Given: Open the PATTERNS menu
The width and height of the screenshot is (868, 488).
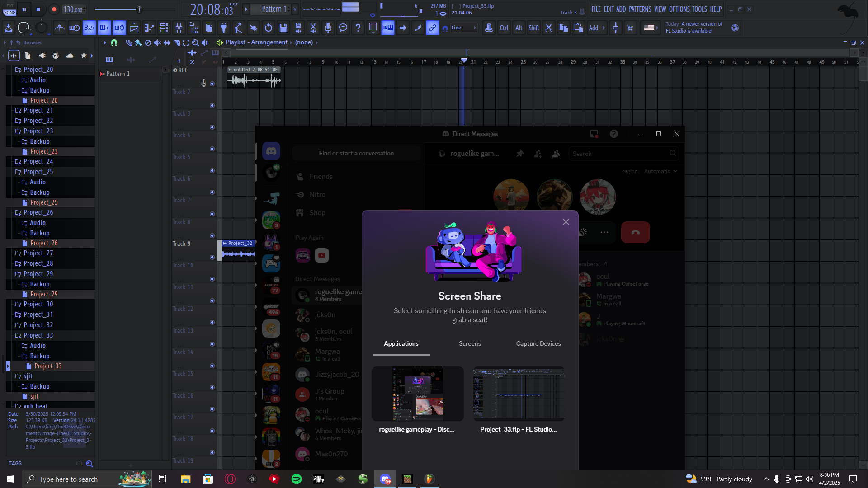Looking at the screenshot, I should [640, 9].
